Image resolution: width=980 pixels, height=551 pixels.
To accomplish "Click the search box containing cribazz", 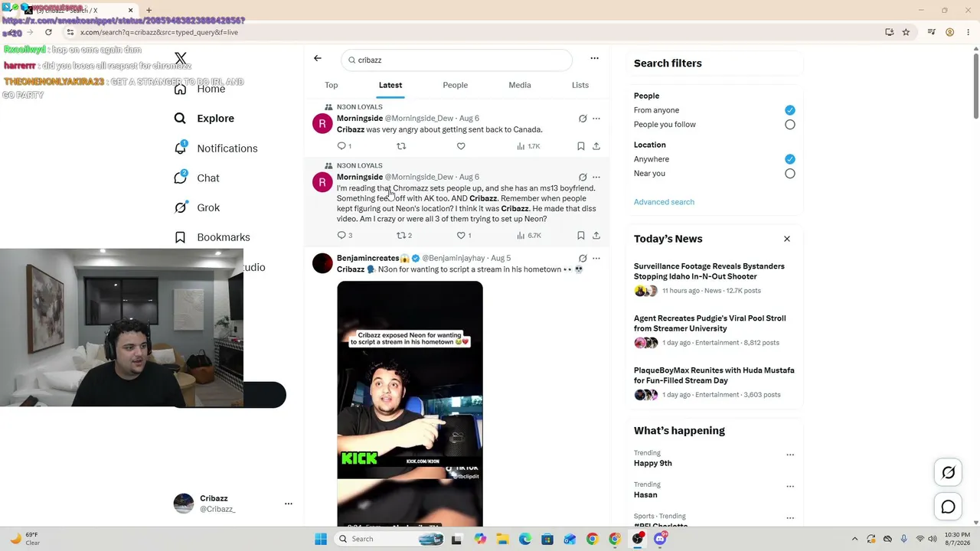I will [x=456, y=60].
